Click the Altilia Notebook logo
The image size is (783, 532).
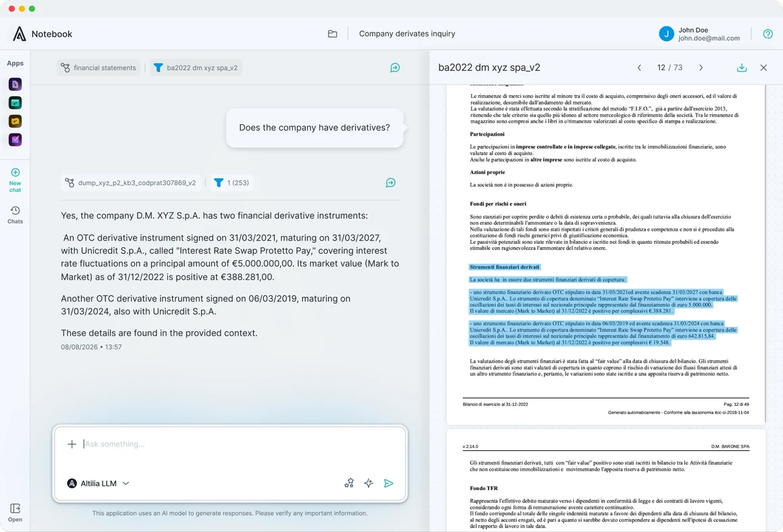click(20, 34)
